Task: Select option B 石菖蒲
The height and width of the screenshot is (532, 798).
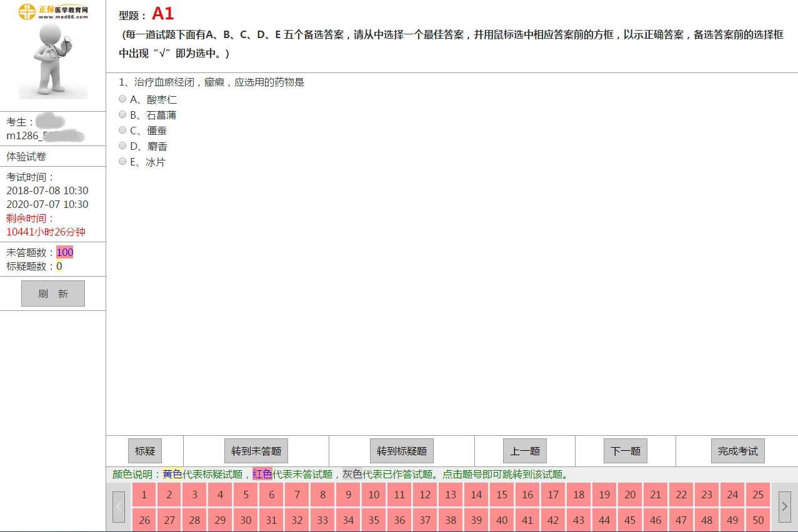Action: (x=122, y=114)
